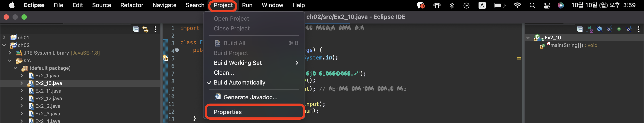Open the File menu
The width and height of the screenshot is (644, 123).
coord(58,5)
